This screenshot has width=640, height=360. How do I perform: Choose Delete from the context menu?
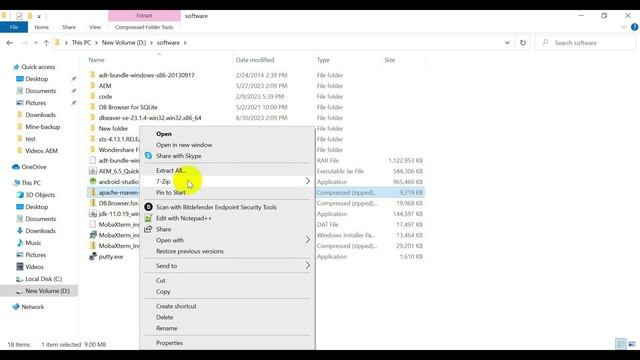click(x=164, y=317)
